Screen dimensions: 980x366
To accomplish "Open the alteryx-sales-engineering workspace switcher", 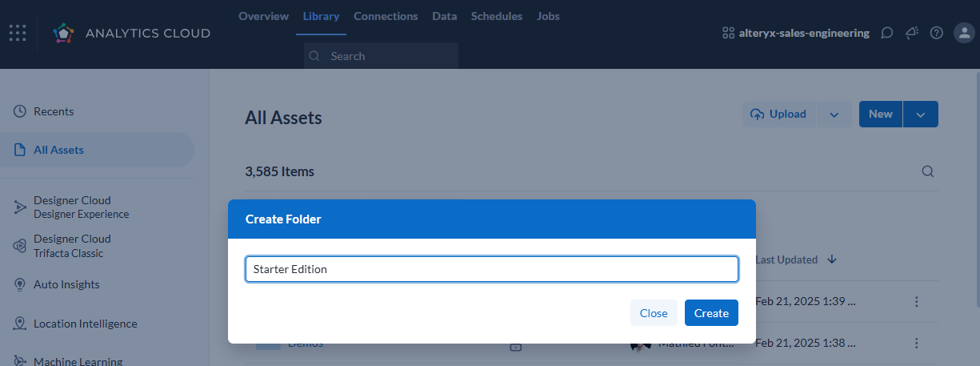I will coord(795,33).
